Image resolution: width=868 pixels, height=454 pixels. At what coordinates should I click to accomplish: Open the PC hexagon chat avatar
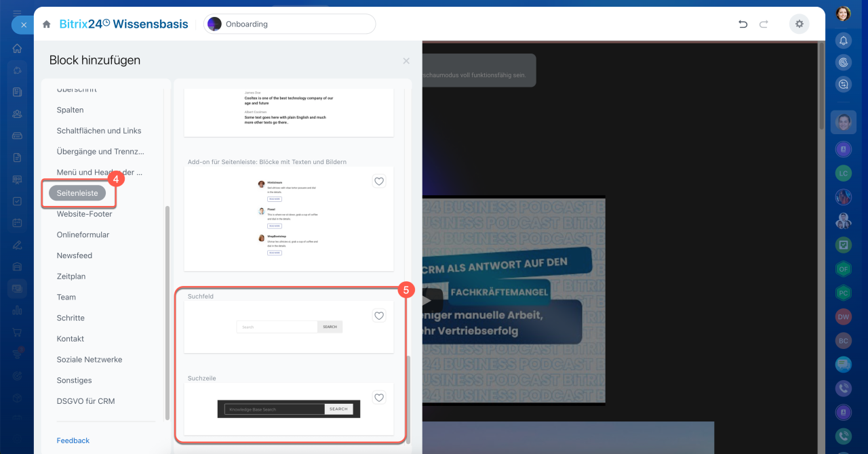[x=844, y=293]
